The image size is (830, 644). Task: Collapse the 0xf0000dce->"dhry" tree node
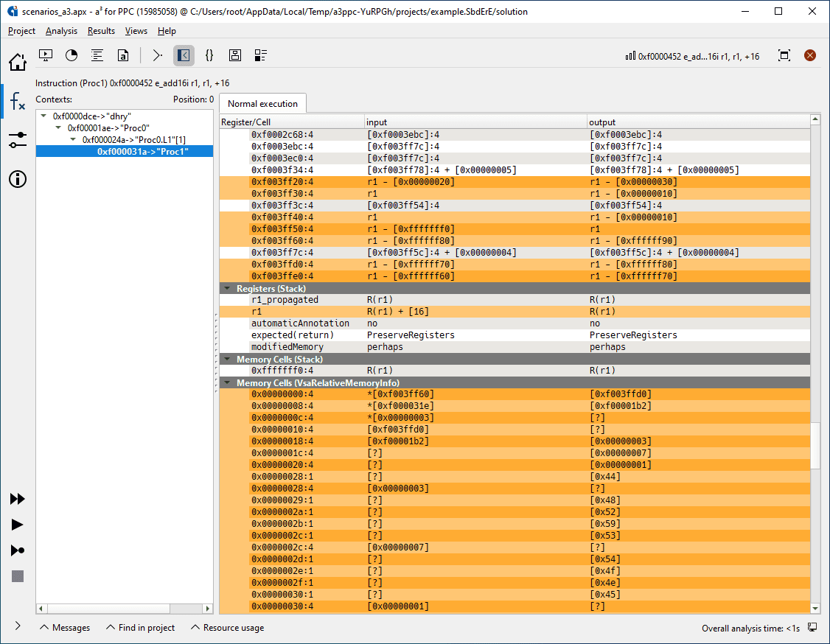coord(44,116)
